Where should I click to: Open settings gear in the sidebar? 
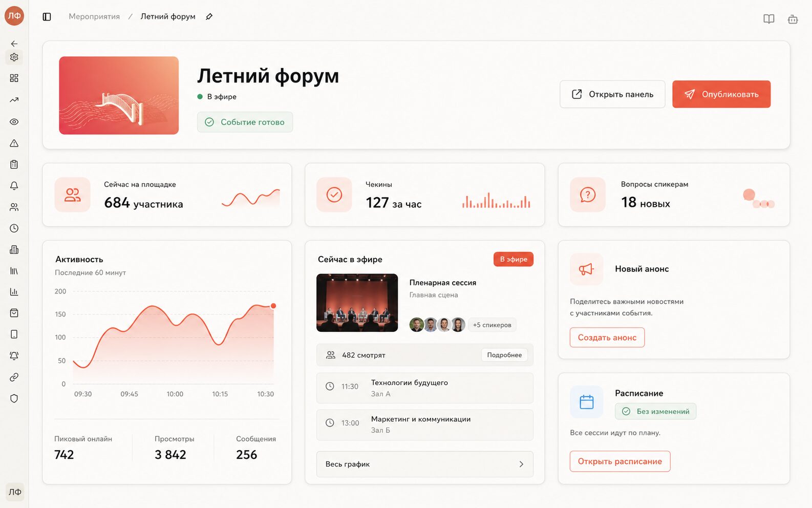14,57
